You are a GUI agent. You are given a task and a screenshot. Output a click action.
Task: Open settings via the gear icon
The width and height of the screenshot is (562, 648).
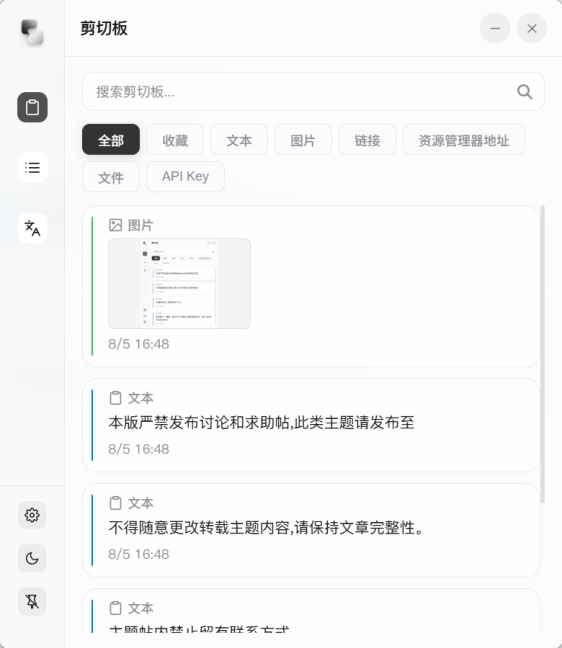(32, 515)
